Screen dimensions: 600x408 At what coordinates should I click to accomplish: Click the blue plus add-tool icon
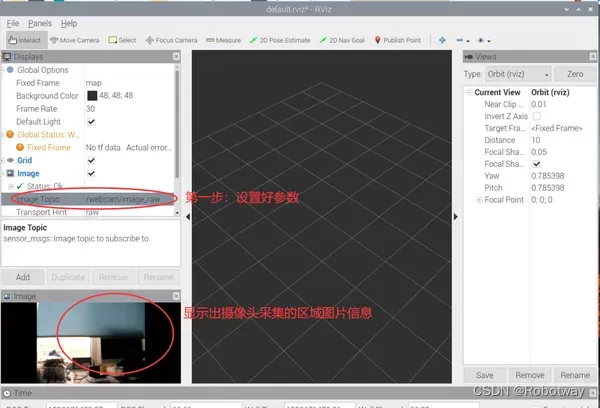pyautogui.click(x=442, y=40)
